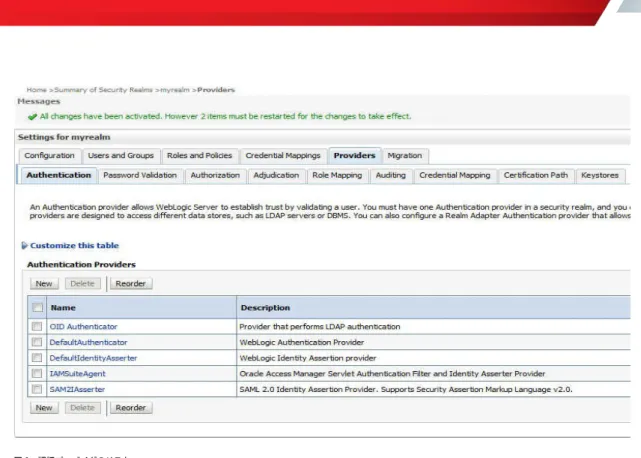
Task: Switch to the Users and Groups tab
Action: click(121, 155)
